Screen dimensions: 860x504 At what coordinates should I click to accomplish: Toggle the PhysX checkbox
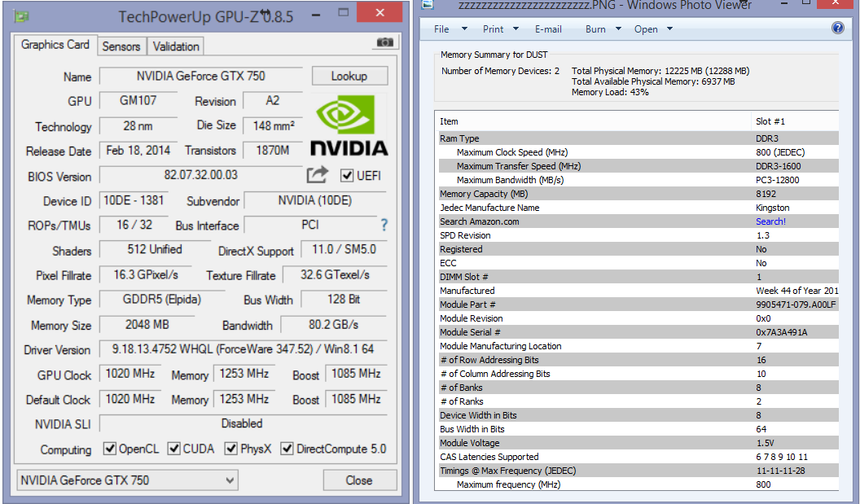click(x=231, y=449)
